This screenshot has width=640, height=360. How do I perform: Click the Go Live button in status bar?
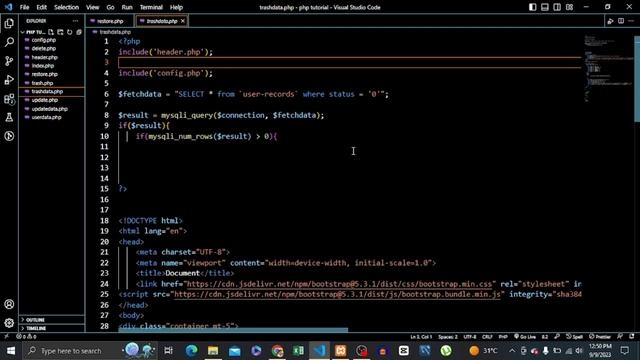click(525, 337)
